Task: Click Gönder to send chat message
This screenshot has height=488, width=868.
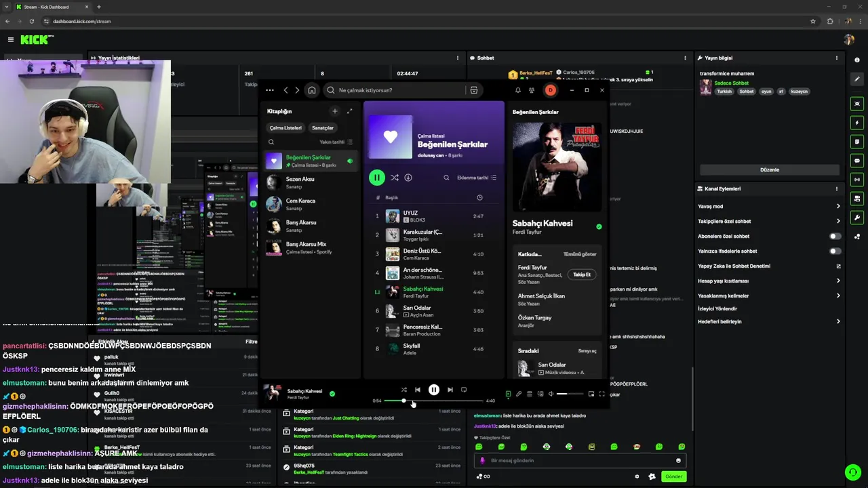Action: point(673,476)
